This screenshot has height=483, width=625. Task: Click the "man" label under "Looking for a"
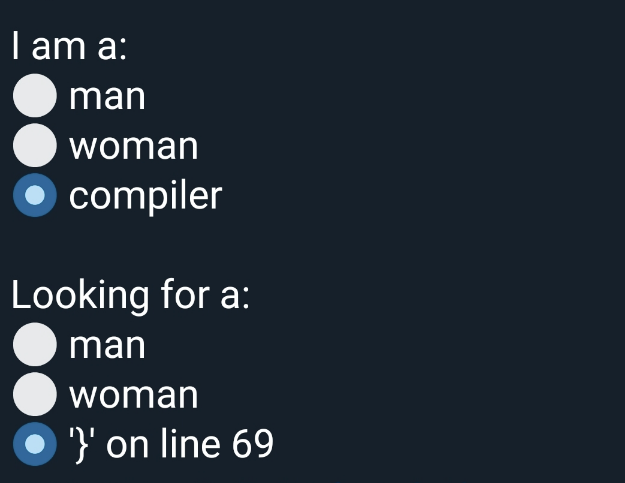pos(108,345)
